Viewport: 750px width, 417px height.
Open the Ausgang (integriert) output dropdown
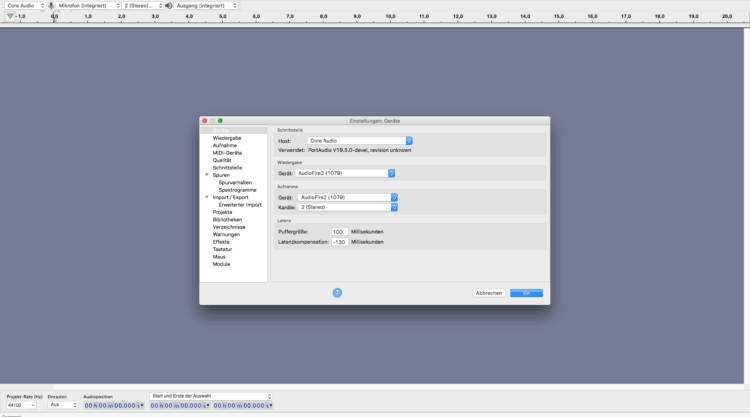pyautogui.click(x=206, y=6)
